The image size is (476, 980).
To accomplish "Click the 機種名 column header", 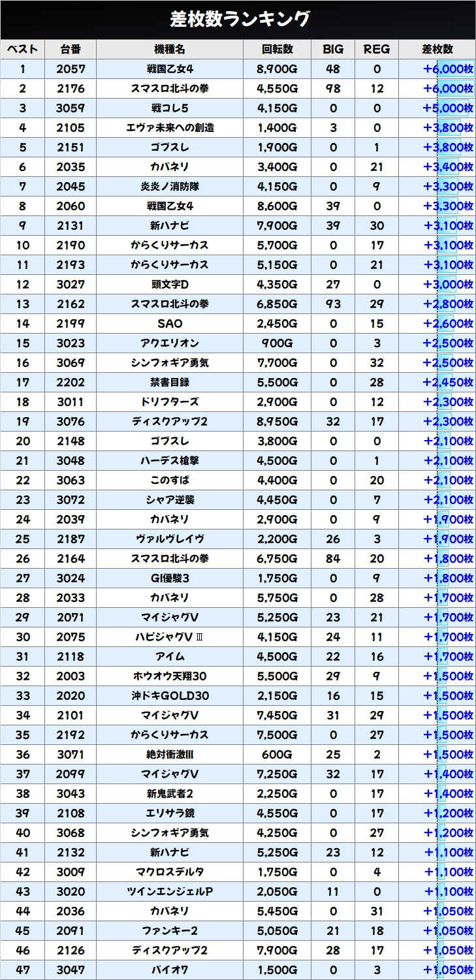I will (x=170, y=50).
